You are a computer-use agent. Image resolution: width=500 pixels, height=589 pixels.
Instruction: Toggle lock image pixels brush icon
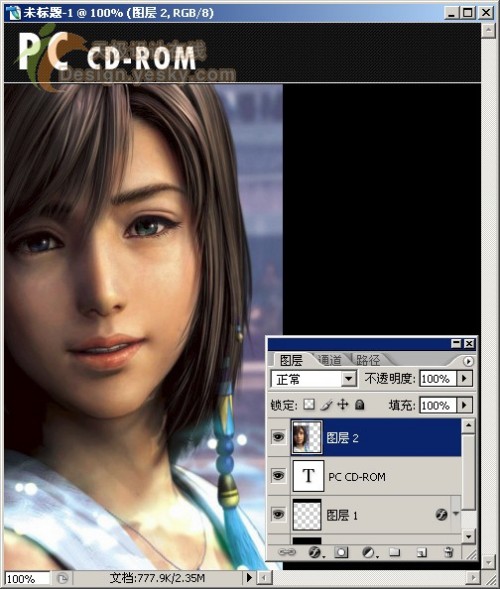click(x=326, y=405)
